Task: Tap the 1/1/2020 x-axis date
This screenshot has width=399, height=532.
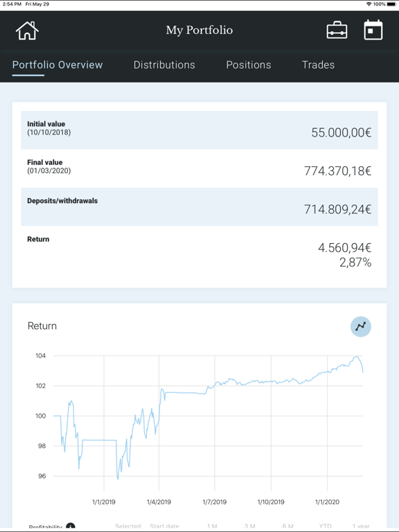Action: tap(327, 502)
